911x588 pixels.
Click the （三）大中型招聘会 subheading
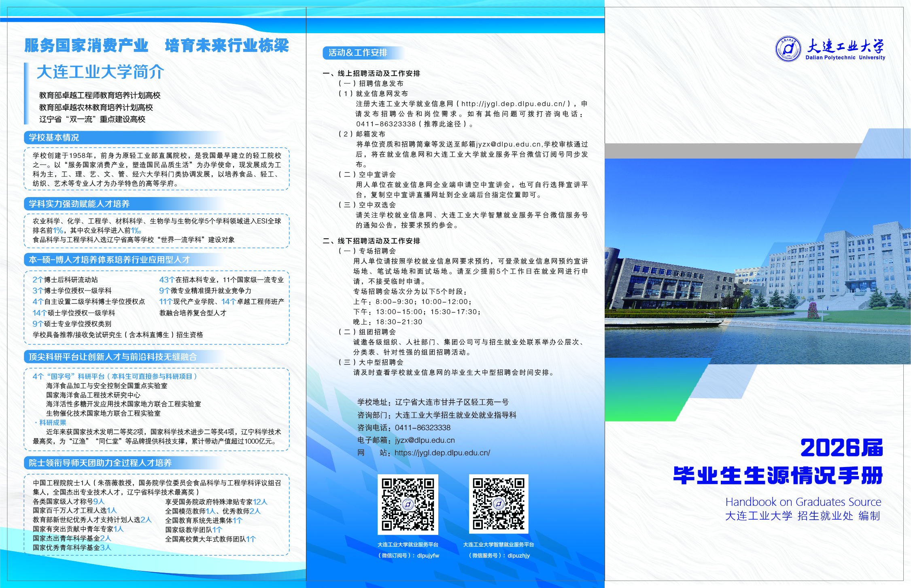click(371, 362)
